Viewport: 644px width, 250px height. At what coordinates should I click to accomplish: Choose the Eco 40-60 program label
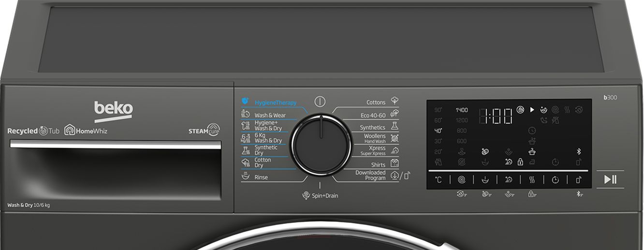click(x=373, y=115)
